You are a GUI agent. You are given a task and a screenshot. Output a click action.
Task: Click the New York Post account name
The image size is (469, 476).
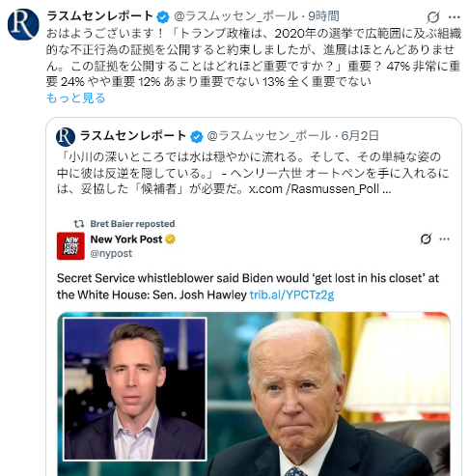126,239
